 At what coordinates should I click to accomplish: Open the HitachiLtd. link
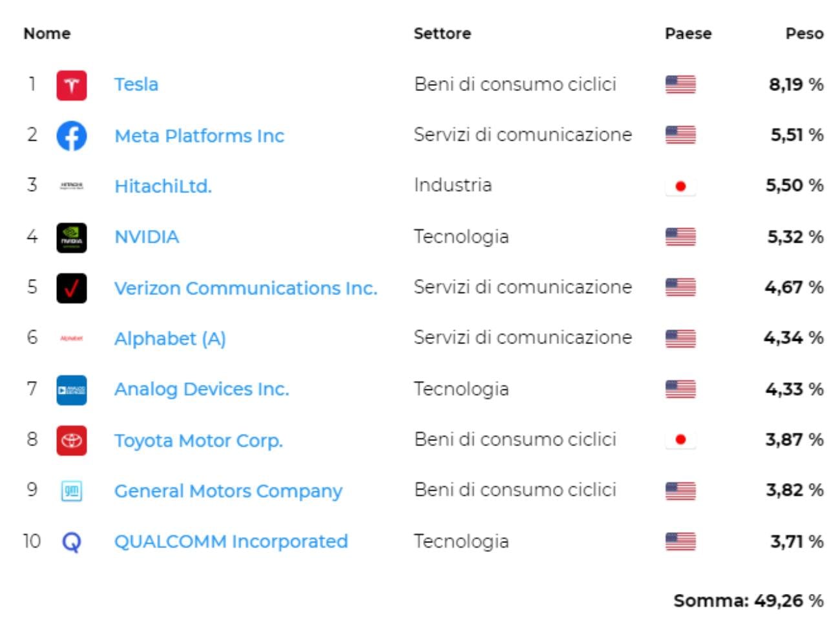pyautogui.click(x=163, y=186)
